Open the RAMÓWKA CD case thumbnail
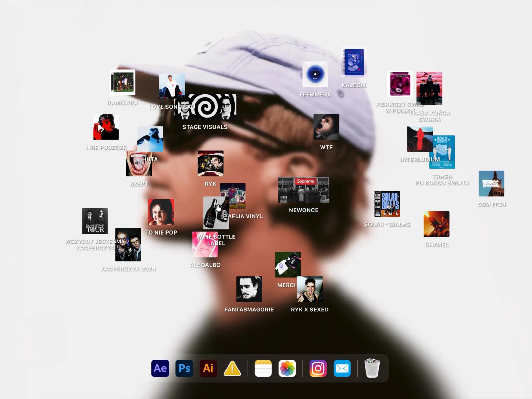Viewport: 532px width, 399px height. [122, 82]
